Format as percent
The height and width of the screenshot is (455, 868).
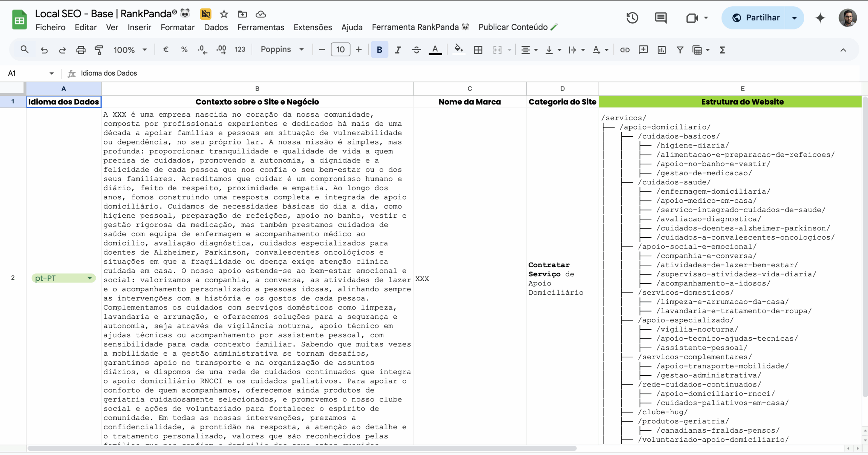(184, 50)
